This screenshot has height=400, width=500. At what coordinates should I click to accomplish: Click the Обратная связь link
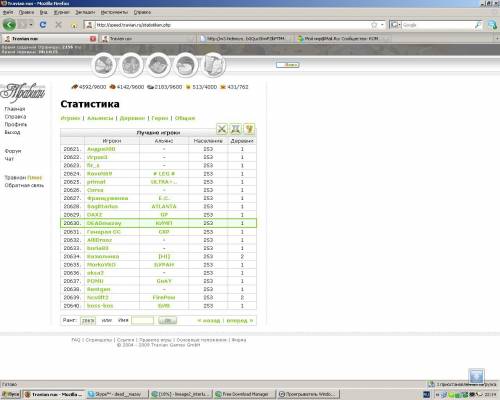(x=24, y=185)
